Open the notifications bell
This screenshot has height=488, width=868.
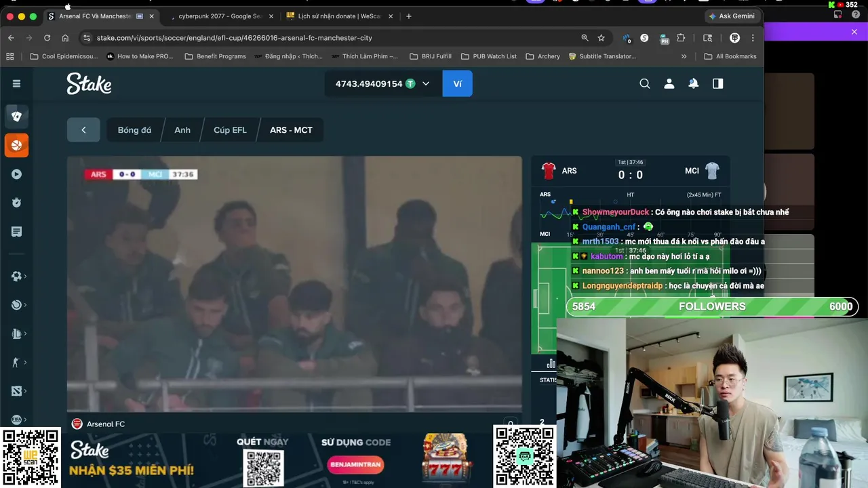[x=694, y=83]
